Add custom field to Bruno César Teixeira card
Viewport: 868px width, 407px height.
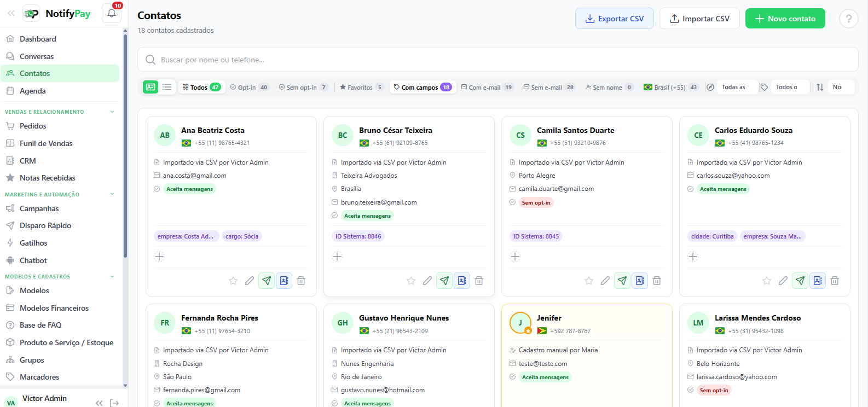pos(337,257)
